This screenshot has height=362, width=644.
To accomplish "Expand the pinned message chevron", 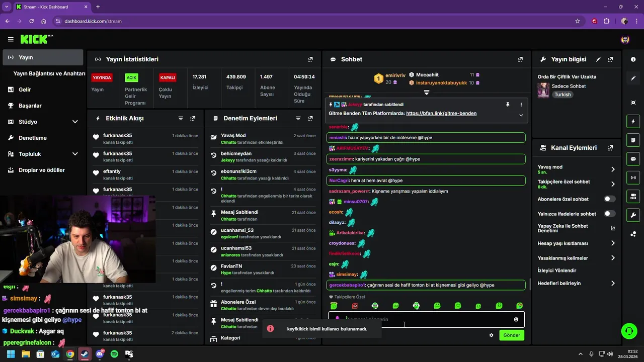I will pos(521,115).
